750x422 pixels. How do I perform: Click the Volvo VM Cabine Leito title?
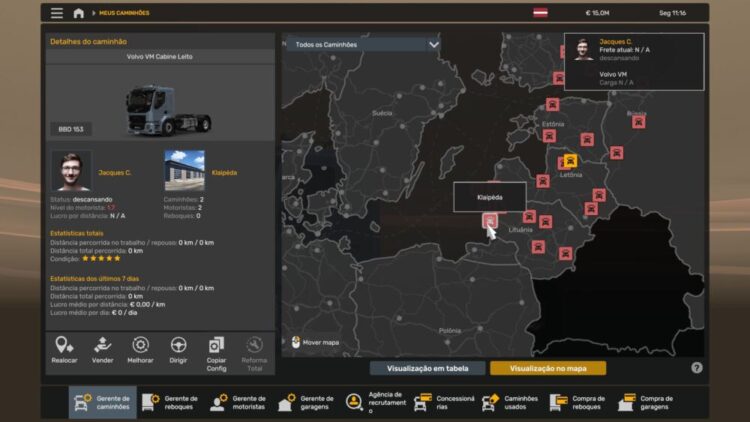[160, 56]
